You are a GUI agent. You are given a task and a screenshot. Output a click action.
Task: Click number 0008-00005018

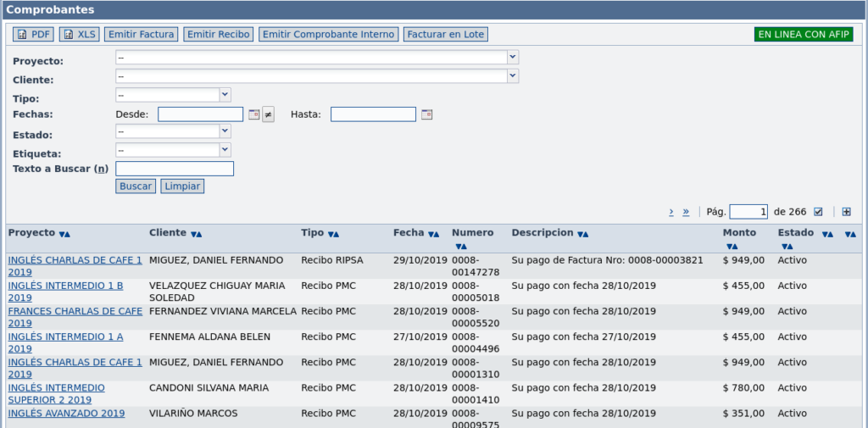coord(476,292)
